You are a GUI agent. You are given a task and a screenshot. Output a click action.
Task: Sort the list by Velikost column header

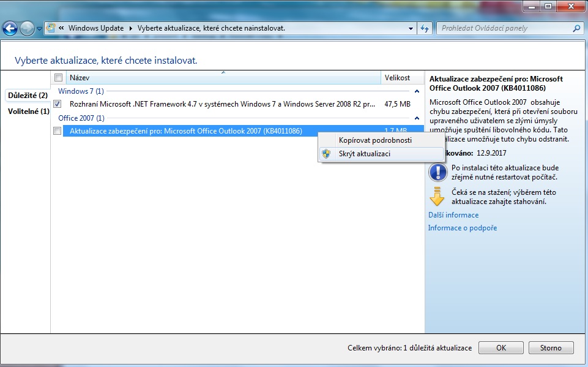(x=396, y=78)
